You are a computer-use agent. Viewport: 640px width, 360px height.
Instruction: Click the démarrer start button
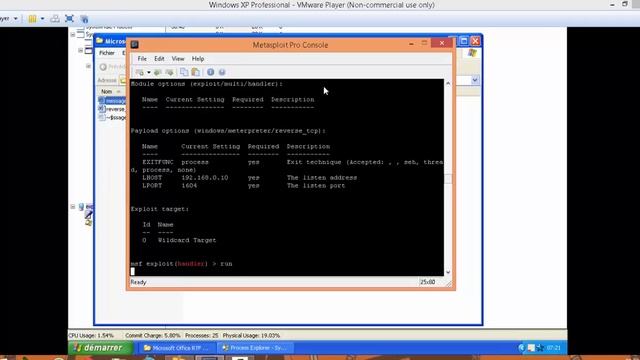tap(100, 348)
